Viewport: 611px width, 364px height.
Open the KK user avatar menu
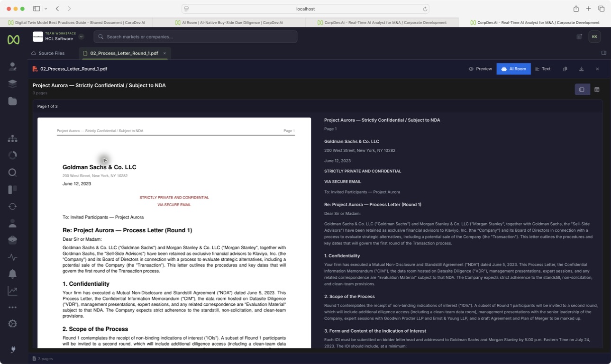tap(594, 36)
